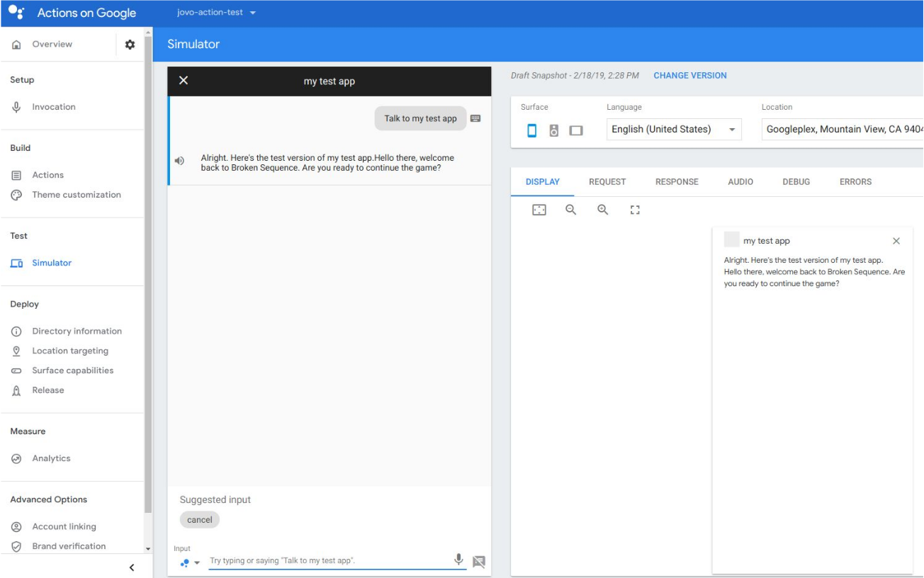924x578 pixels.
Task: Open Location targeting page
Action: (70, 351)
